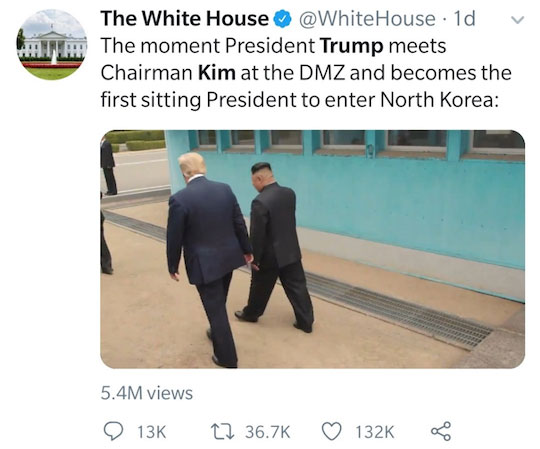Screen dimensions: 540x449
Task: Open the White House profile avatar
Action: 52,45
